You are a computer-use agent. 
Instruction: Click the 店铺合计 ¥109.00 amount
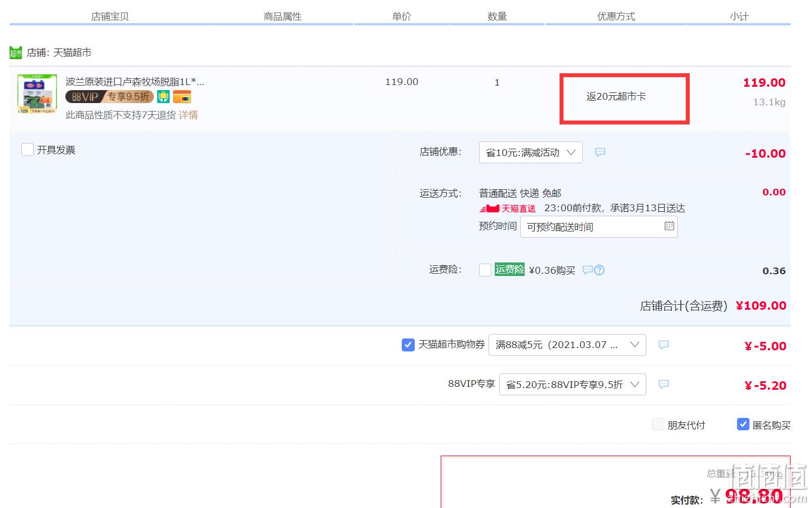[761, 306]
